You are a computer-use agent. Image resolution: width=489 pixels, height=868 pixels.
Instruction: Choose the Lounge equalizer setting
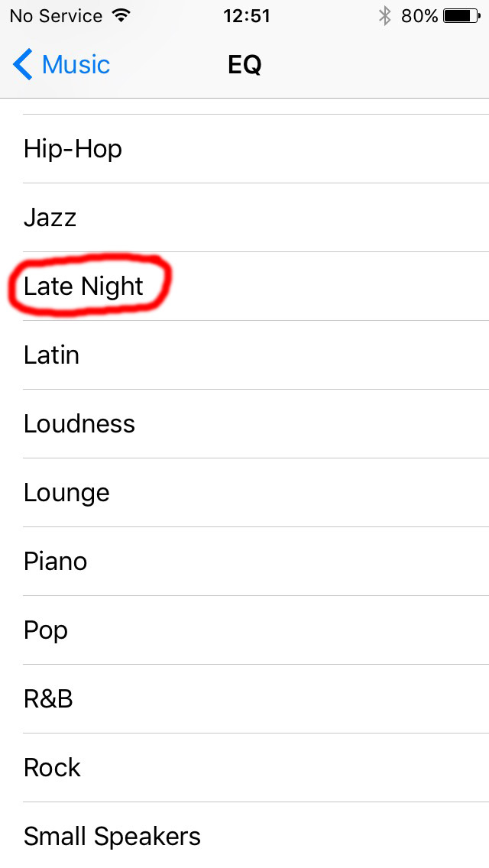tap(244, 492)
